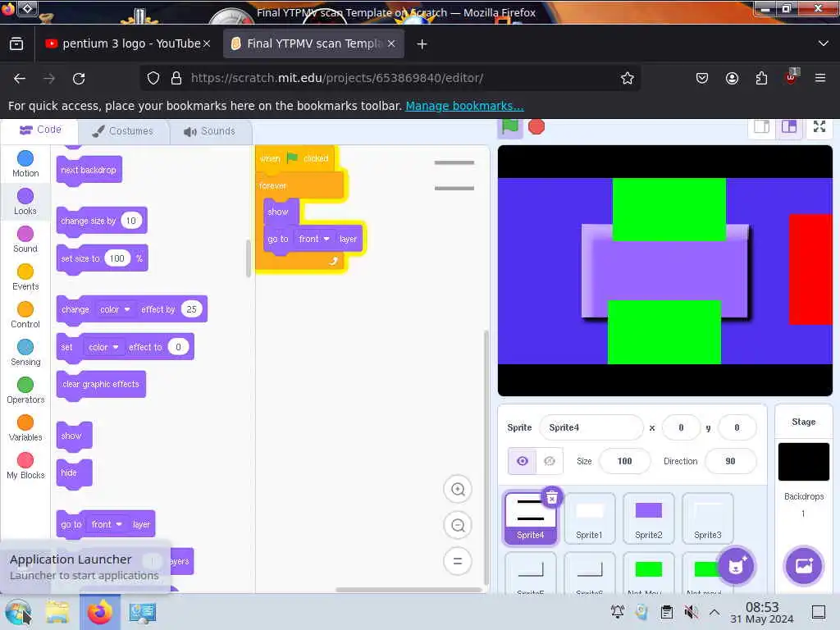Open Firefox from the taskbar
Viewport: 840px width, 630px height.
tap(99, 612)
